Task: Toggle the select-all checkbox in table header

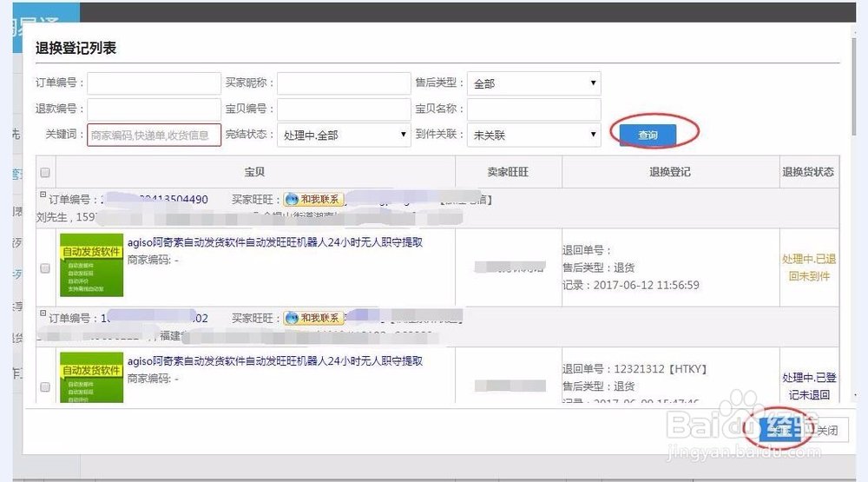Action: click(45, 172)
